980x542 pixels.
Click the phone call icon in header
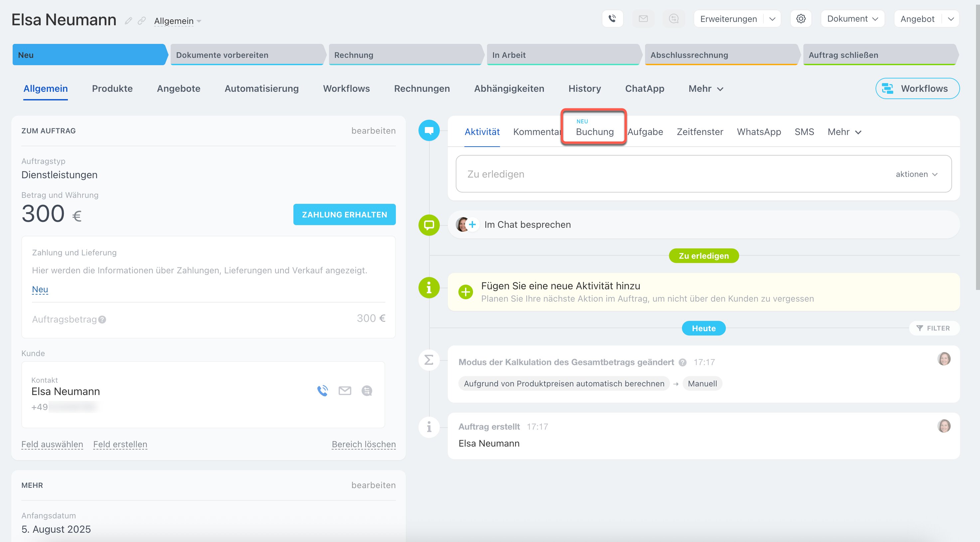tap(612, 19)
